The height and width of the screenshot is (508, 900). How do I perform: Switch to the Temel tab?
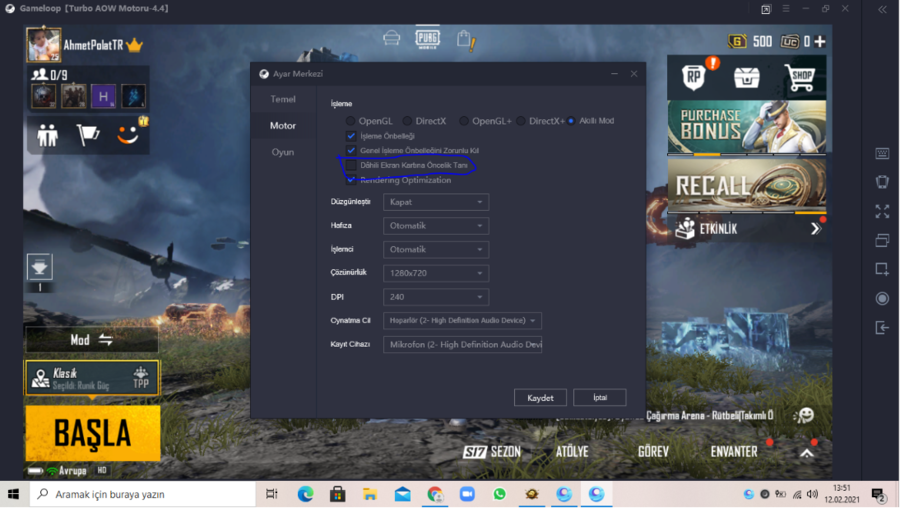tap(283, 99)
